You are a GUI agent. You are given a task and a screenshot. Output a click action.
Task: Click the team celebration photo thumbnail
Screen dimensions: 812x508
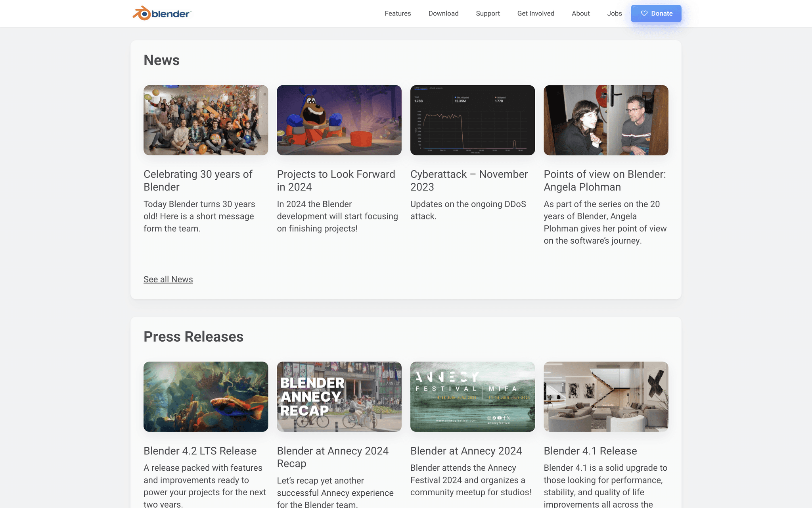coord(206,120)
